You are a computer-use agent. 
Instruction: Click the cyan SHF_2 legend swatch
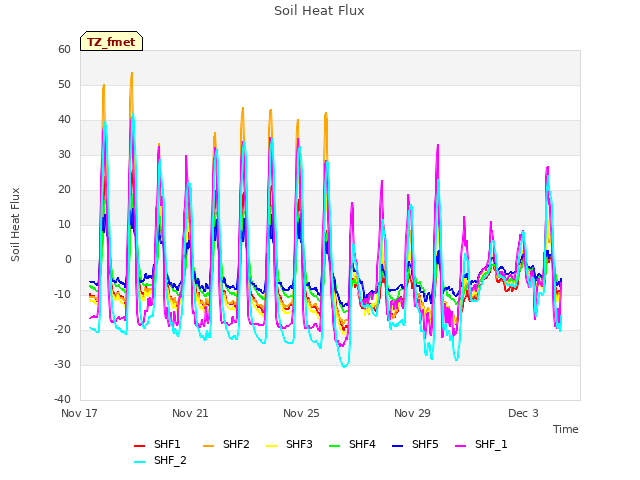(140, 462)
